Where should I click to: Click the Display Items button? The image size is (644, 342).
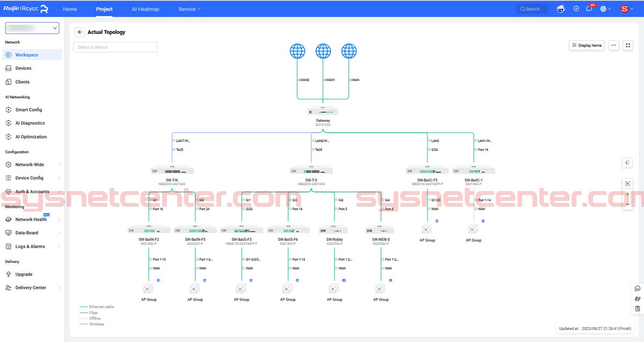[587, 46]
